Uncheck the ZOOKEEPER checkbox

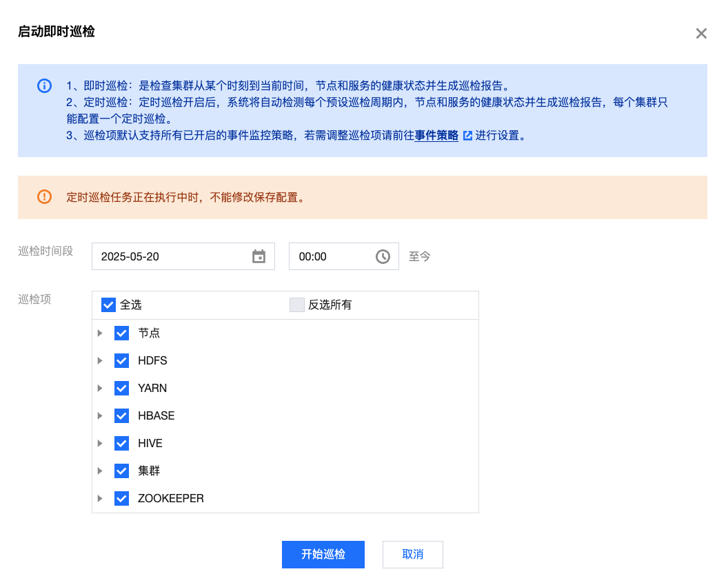(122, 499)
